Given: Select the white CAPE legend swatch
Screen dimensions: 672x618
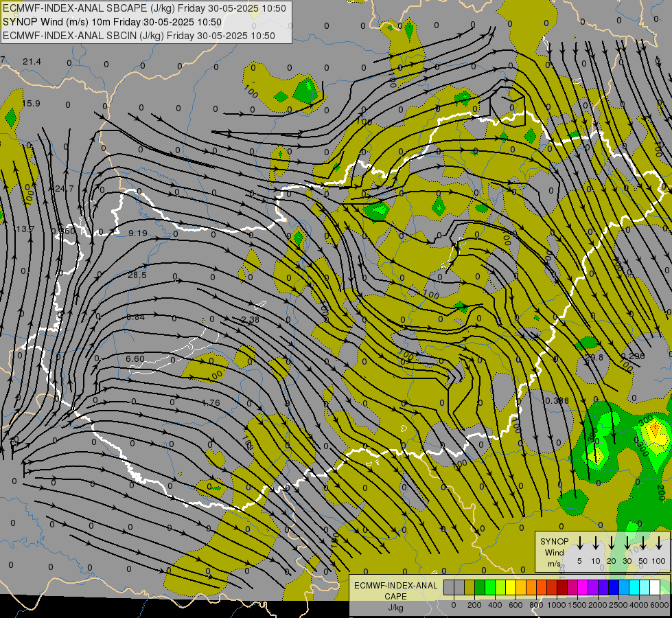Looking at the screenshot, I should tap(656, 587).
